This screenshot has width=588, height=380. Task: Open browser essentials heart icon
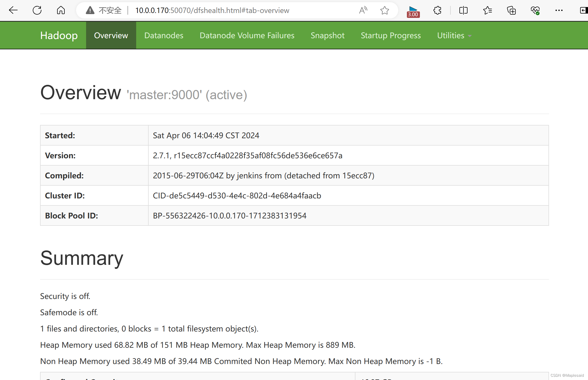click(535, 11)
